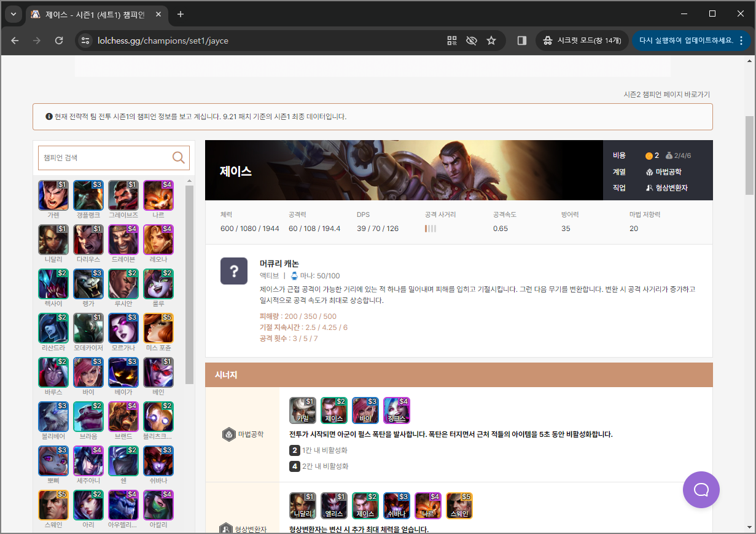Bookmark this page with the star icon

pos(491,41)
